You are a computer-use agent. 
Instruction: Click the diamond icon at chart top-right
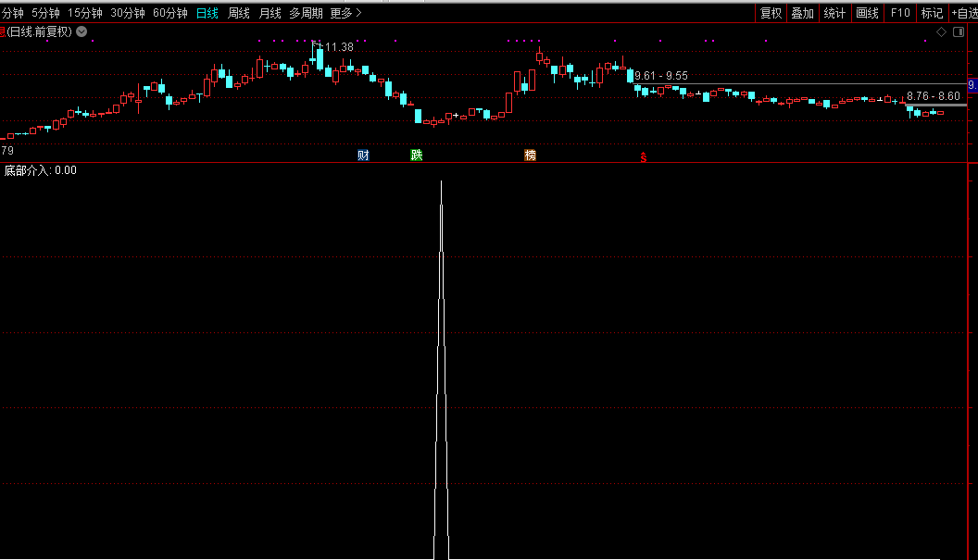click(x=941, y=31)
